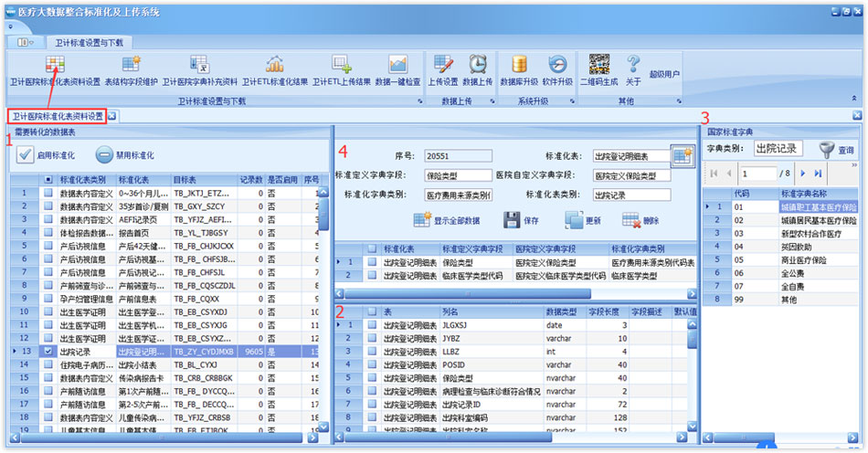Viewport: 868px width, 453px height.
Task: Go to first dictionary page
Action: pos(714,174)
